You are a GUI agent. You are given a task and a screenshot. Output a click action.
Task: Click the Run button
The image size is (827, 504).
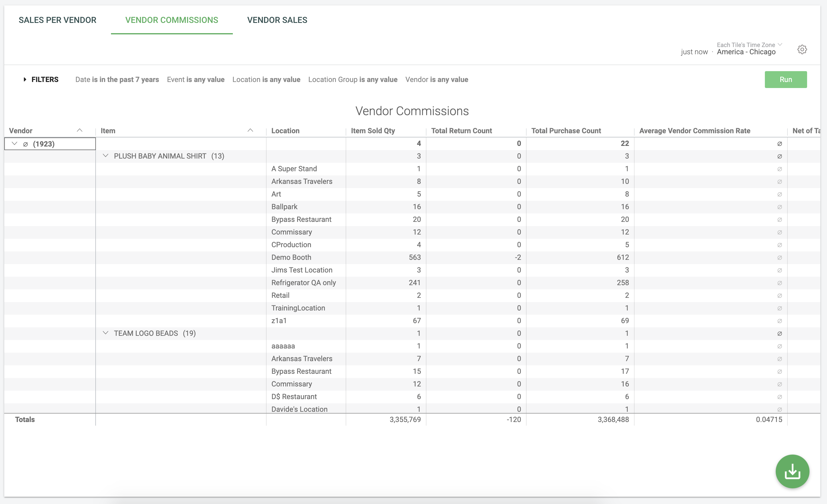pos(785,80)
